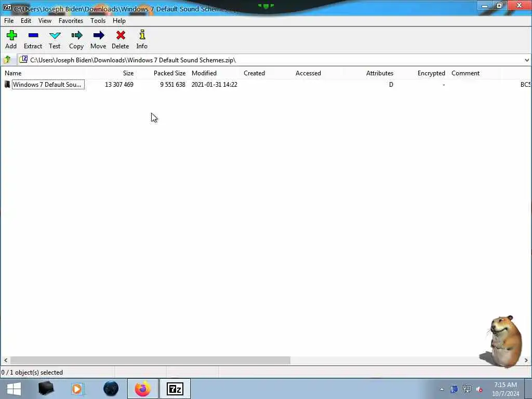532x399 pixels.
Task: Click the scroll left arrow
Action: (6, 361)
